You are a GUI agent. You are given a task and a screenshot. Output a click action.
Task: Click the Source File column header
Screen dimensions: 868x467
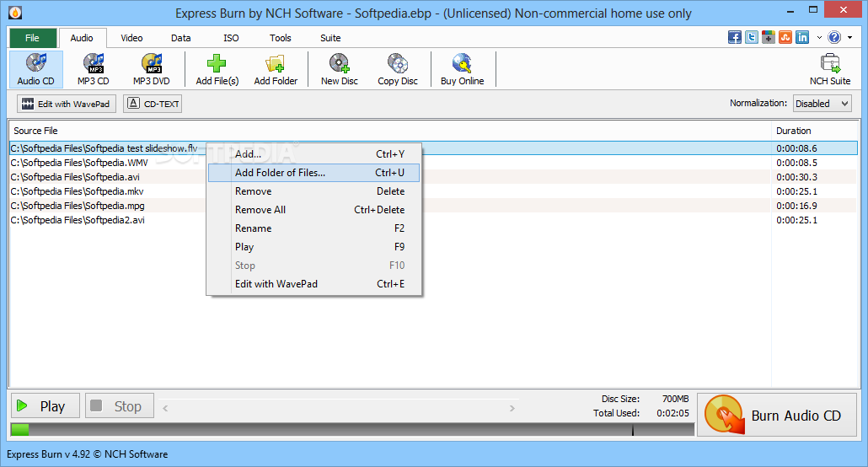[389, 131]
